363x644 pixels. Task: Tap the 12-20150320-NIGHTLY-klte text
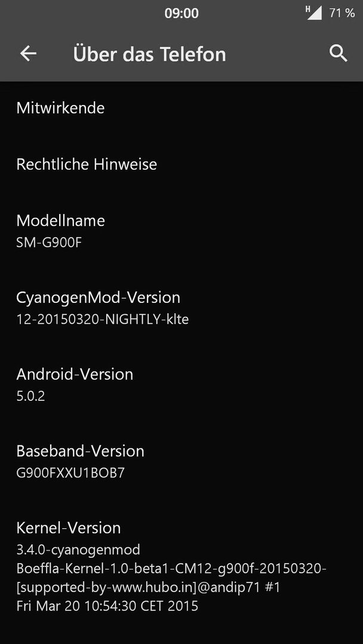[x=102, y=320]
